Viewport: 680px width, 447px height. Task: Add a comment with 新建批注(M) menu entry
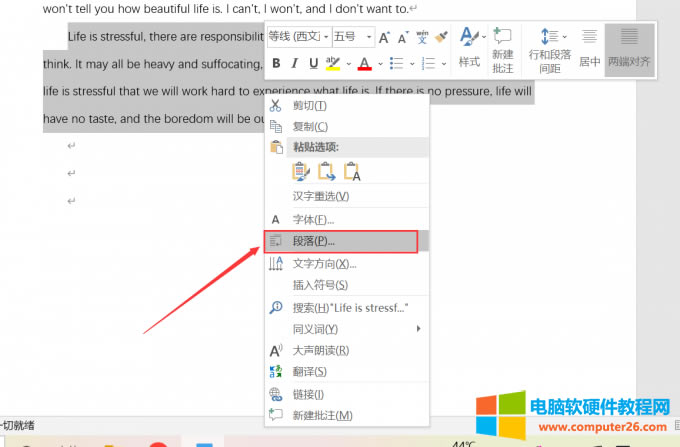(x=346, y=415)
